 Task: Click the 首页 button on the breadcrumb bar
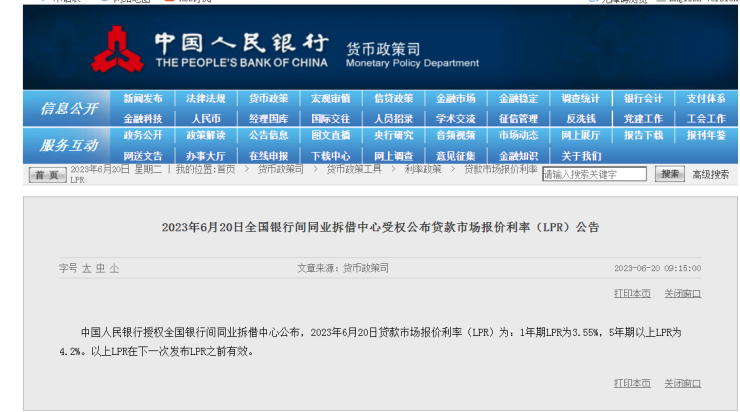tap(47, 175)
